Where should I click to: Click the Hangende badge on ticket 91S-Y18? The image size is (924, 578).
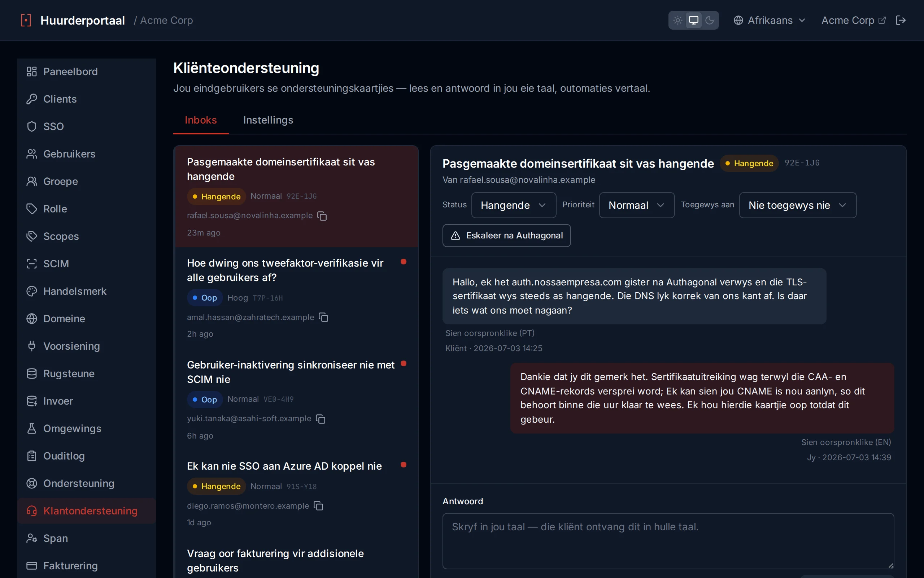(x=217, y=486)
